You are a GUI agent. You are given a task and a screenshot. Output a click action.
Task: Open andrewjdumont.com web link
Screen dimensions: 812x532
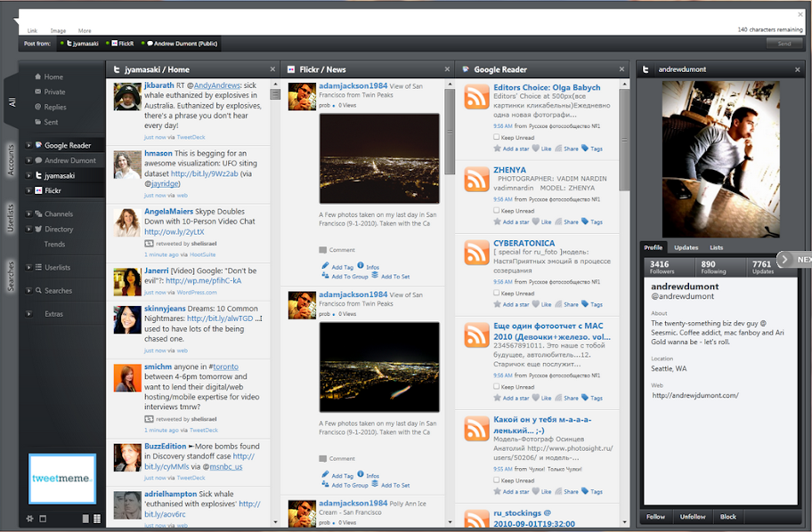coord(695,395)
